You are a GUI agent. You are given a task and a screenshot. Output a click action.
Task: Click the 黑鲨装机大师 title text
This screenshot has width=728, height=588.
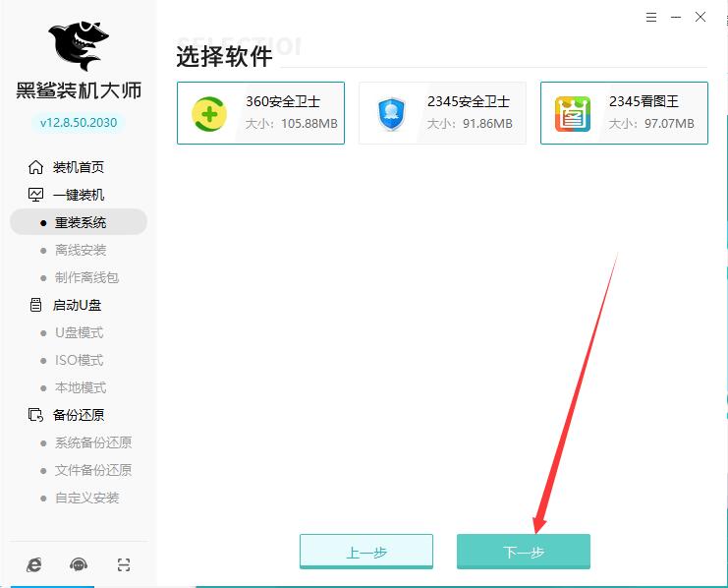point(79,90)
